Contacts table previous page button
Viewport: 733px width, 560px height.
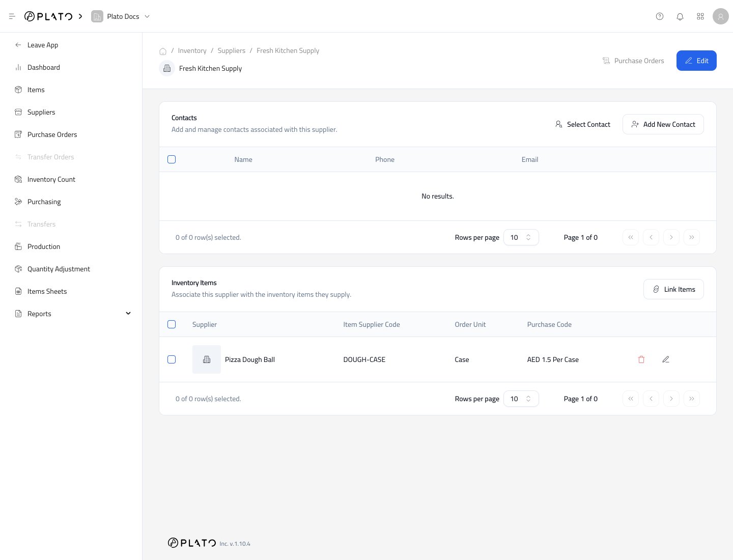point(651,237)
